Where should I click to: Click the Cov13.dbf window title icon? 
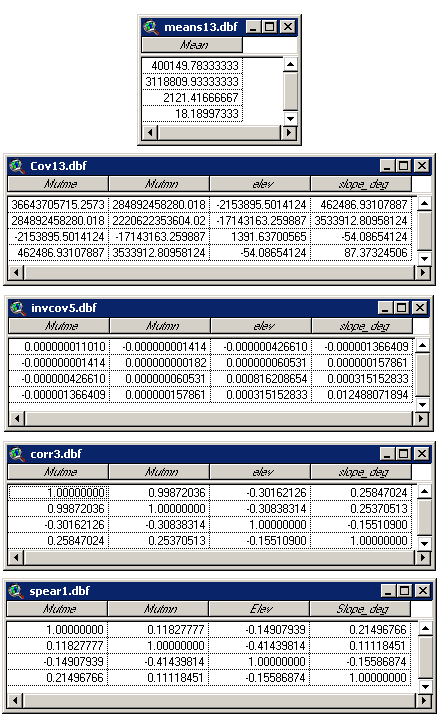click(17, 166)
